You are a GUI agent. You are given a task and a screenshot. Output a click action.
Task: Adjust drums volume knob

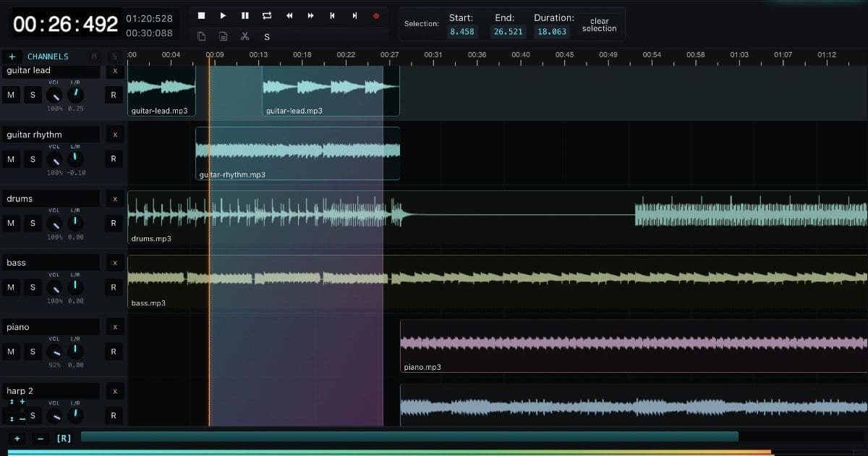coord(54,224)
